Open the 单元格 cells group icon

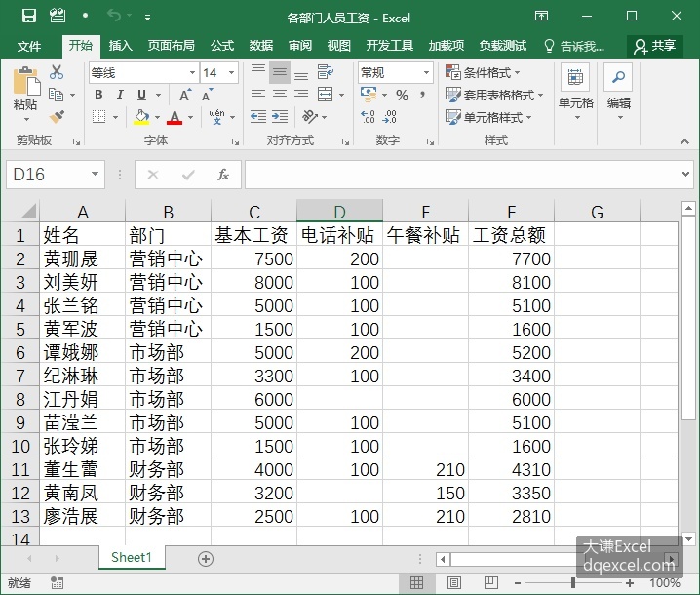(x=575, y=77)
